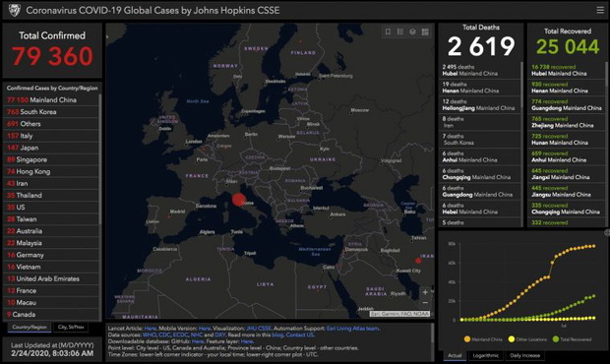The width and height of the screenshot is (610, 364).
Task: Click the orange Mainland China legend dot
Action: (x=467, y=339)
